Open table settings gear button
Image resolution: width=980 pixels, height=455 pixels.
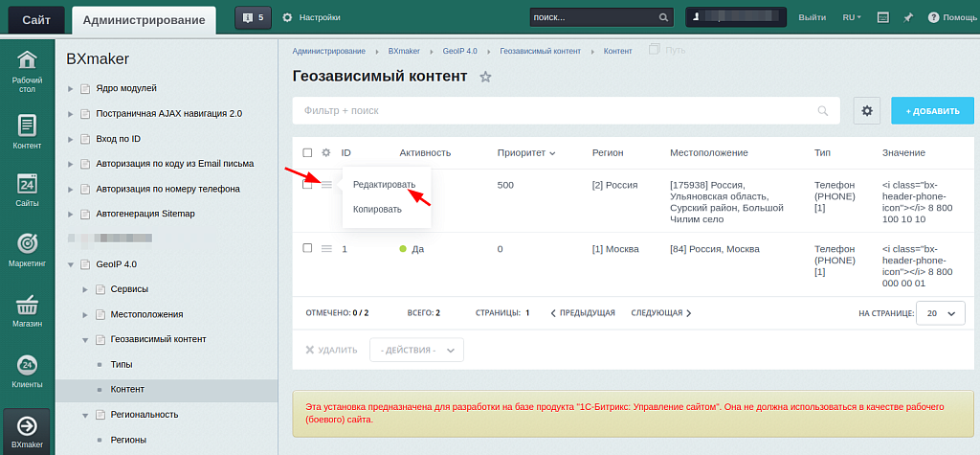[867, 111]
